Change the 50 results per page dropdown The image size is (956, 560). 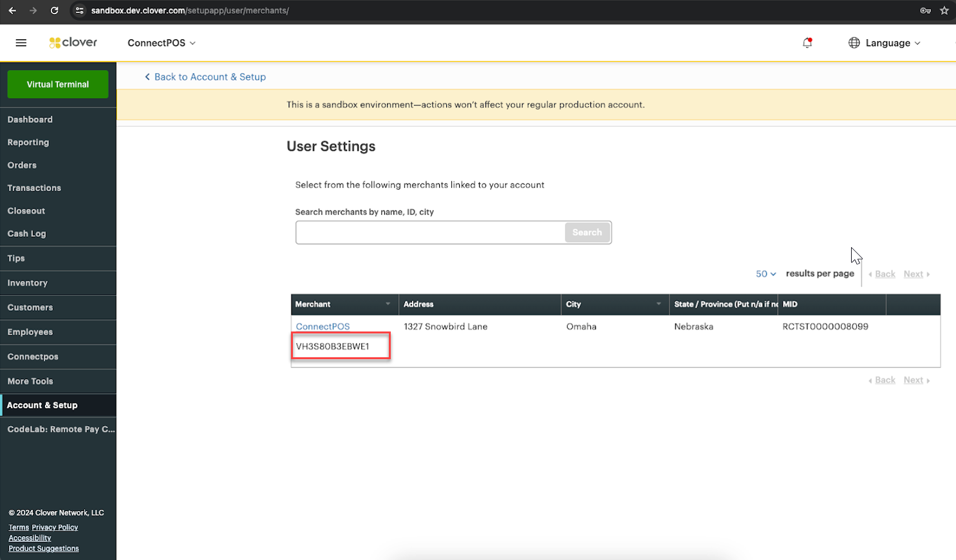point(766,274)
